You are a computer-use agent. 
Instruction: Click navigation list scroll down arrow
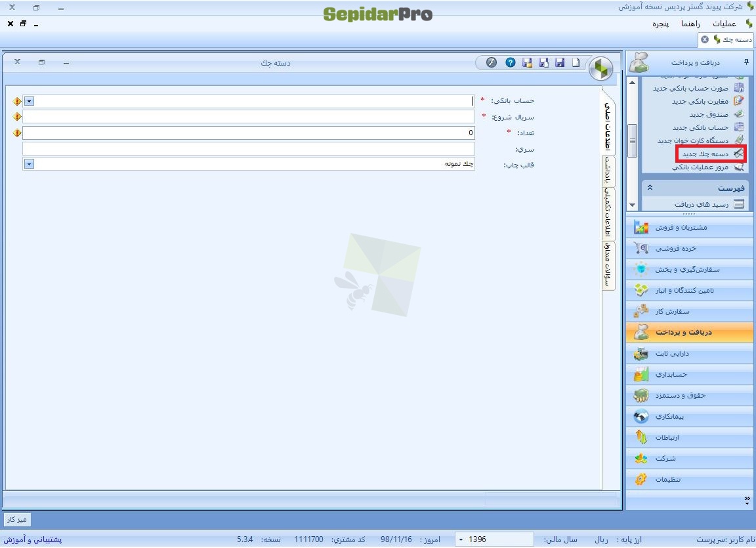pos(632,205)
